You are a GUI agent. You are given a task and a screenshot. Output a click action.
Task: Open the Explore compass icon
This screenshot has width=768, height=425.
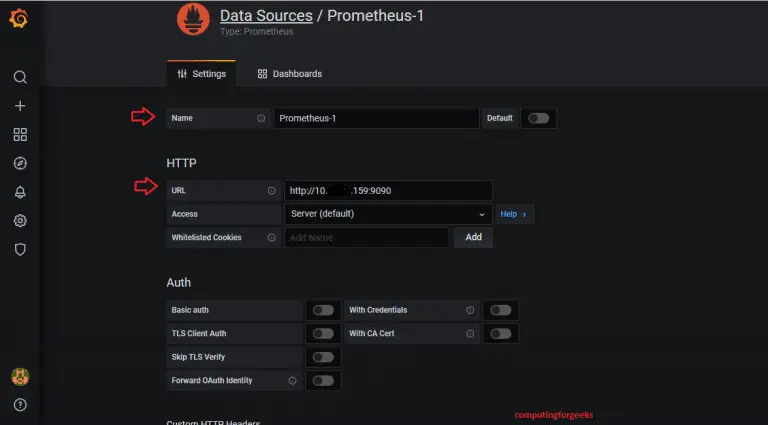[20, 163]
